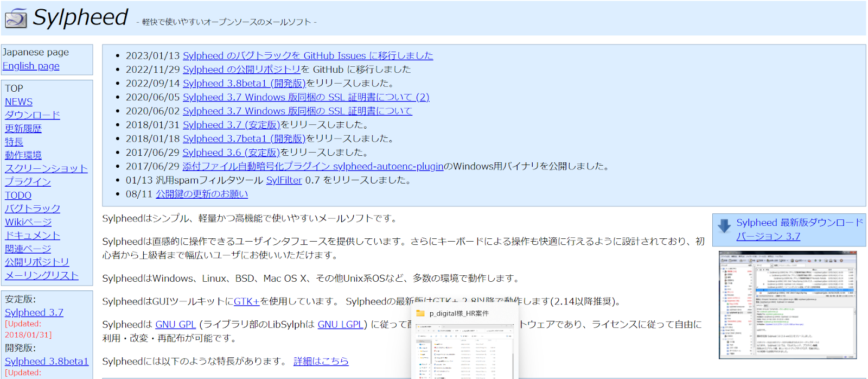The width and height of the screenshot is (868, 379).
Task: Open the GNU GPL link
Action: coord(175,324)
